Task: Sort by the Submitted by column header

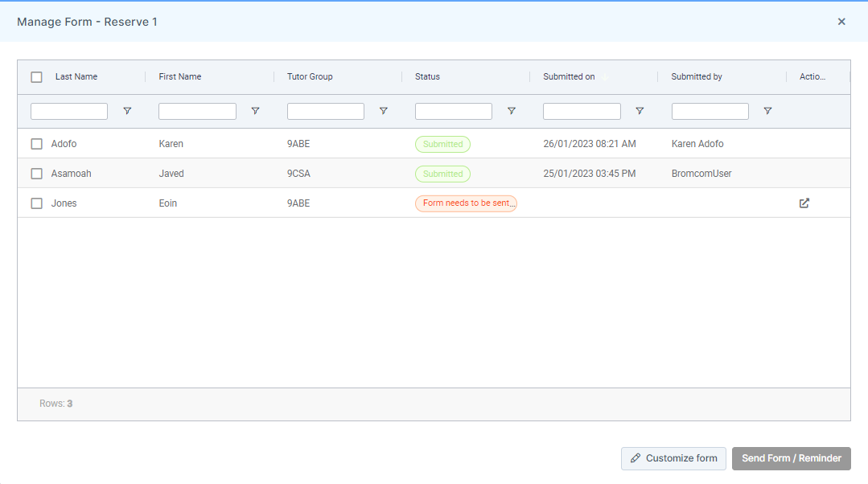Action: (697, 77)
